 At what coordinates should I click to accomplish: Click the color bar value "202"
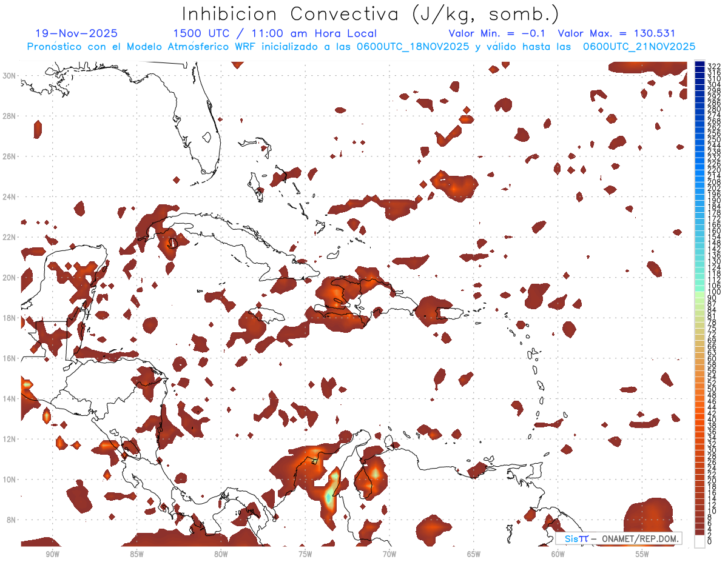point(714,188)
